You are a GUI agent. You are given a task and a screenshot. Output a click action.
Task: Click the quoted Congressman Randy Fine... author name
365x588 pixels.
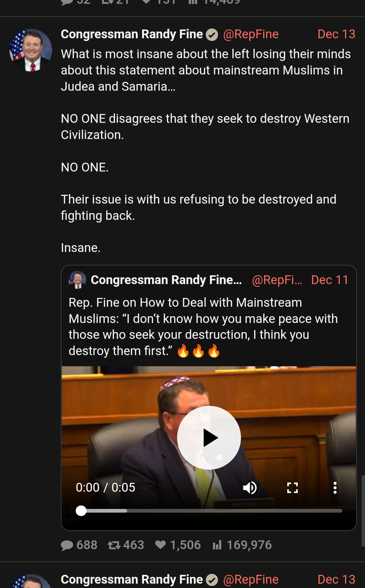166,280
